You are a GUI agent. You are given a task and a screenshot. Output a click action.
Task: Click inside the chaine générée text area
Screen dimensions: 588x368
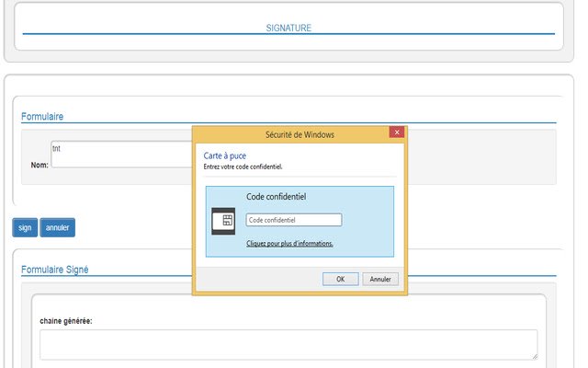coord(288,345)
